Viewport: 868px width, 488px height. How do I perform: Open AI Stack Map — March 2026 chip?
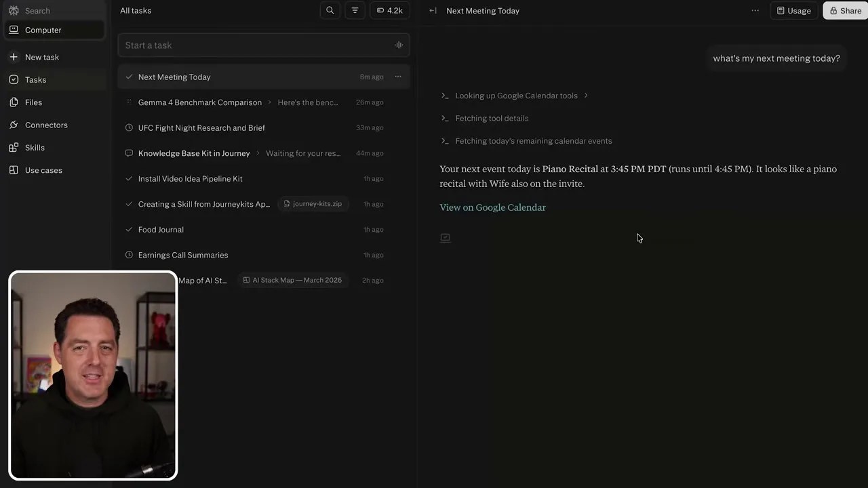[x=292, y=281]
